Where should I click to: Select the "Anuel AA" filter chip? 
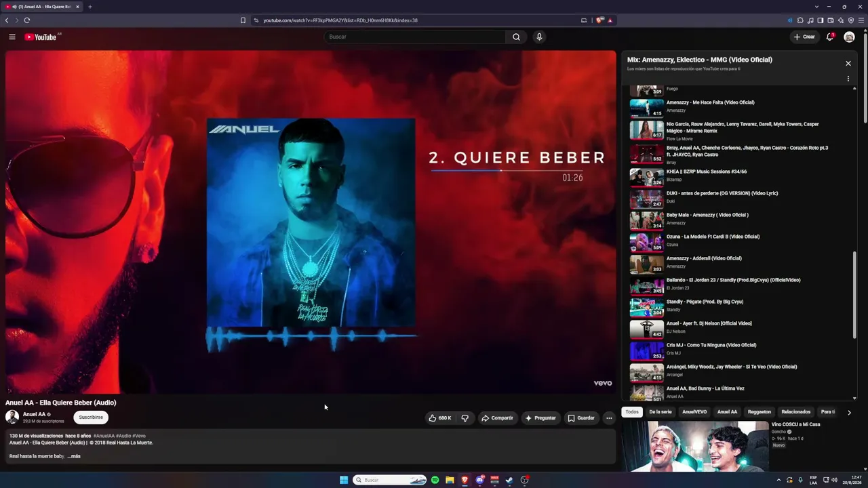point(727,412)
